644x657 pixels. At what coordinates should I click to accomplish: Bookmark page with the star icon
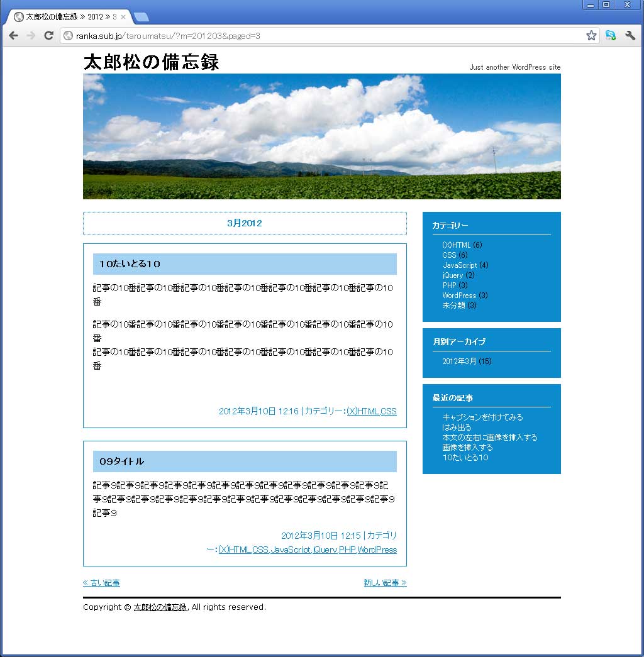coord(591,36)
